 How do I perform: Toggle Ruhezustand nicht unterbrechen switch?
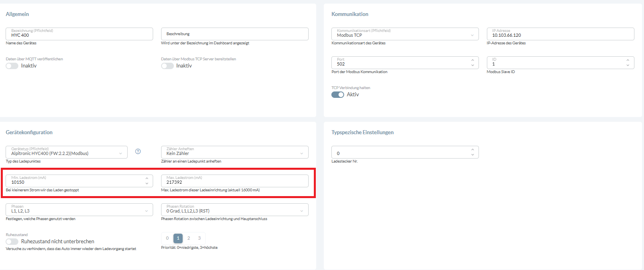pyautogui.click(x=12, y=242)
